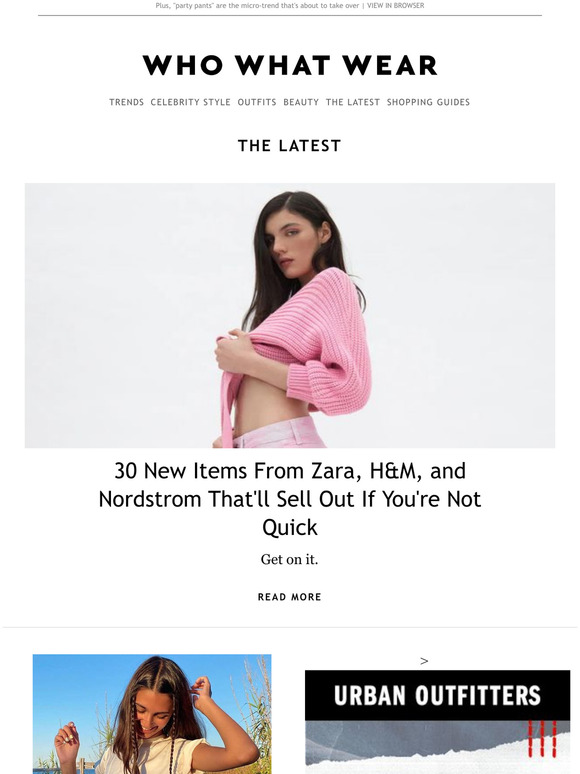Image resolution: width=580 pixels, height=774 pixels.
Task: Open the 30 New Items article headline
Action: pos(290,499)
